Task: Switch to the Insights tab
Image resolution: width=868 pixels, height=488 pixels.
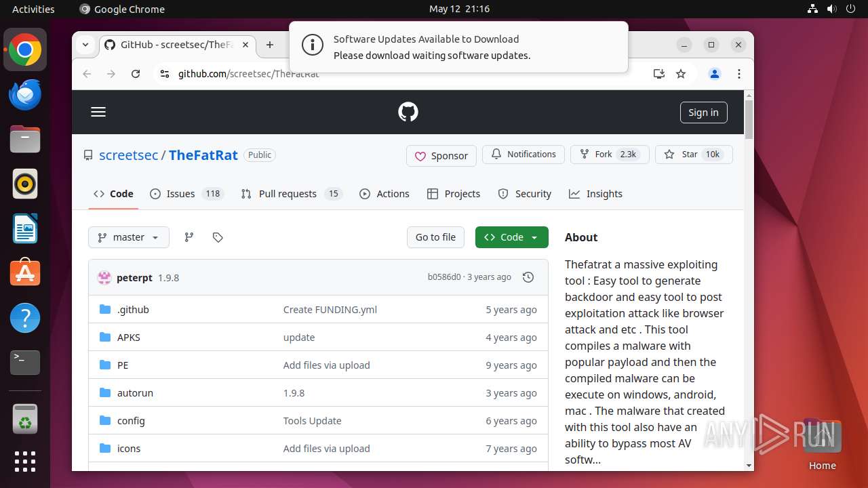Action: click(595, 194)
